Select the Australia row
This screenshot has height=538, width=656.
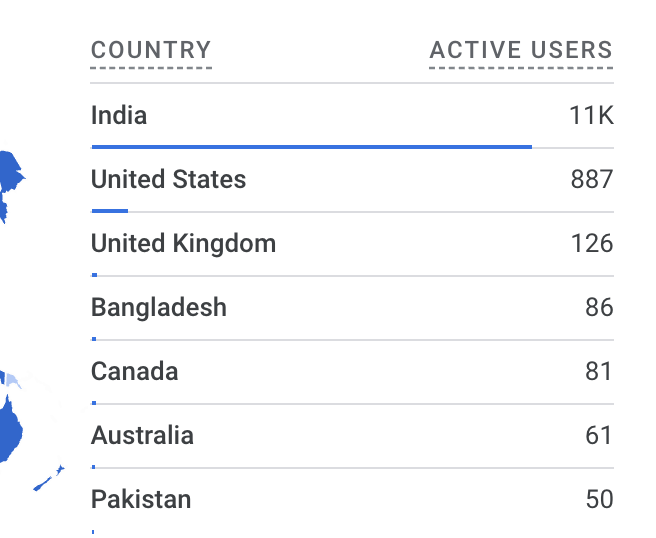click(142, 436)
